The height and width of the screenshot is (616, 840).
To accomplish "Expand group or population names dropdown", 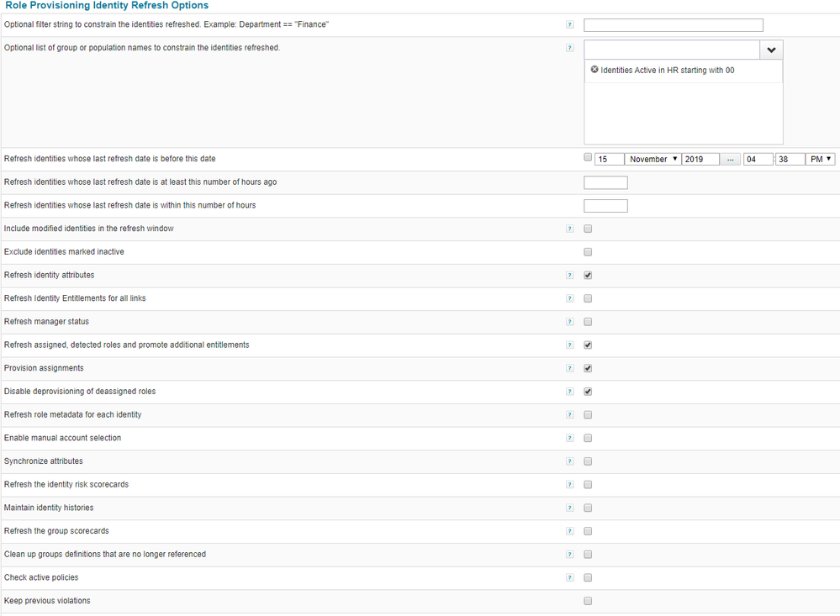I will 771,50.
